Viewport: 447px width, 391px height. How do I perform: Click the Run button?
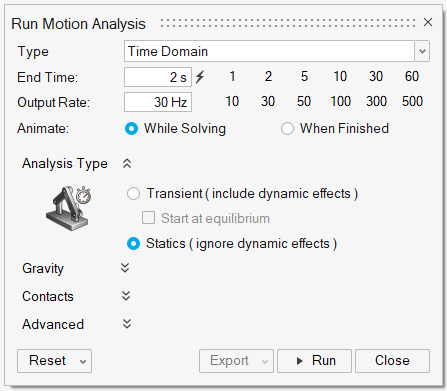tap(314, 361)
